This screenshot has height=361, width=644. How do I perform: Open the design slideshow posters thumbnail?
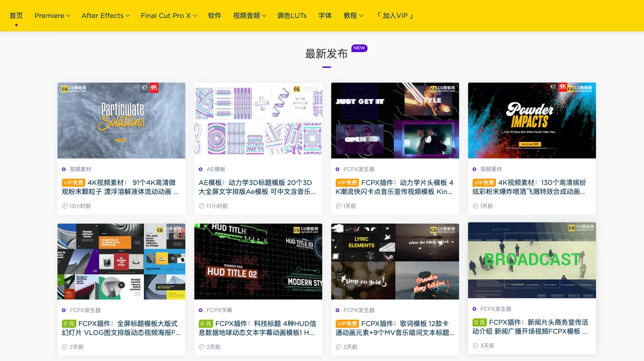[121, 262]
